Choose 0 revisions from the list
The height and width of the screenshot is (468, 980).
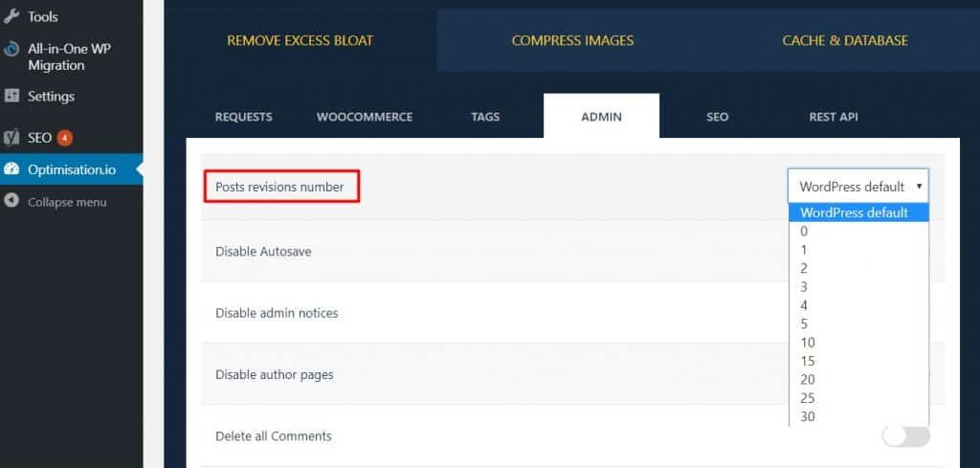point(858,232)
